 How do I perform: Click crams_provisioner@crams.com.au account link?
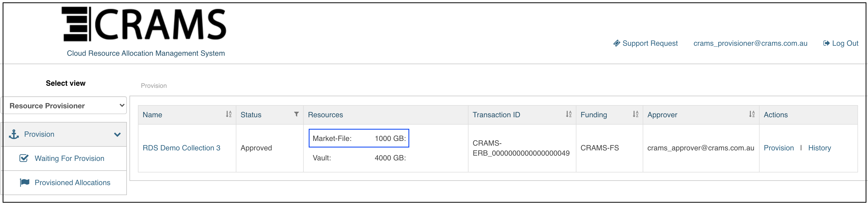pyautogui.click(x=750, y=43)
